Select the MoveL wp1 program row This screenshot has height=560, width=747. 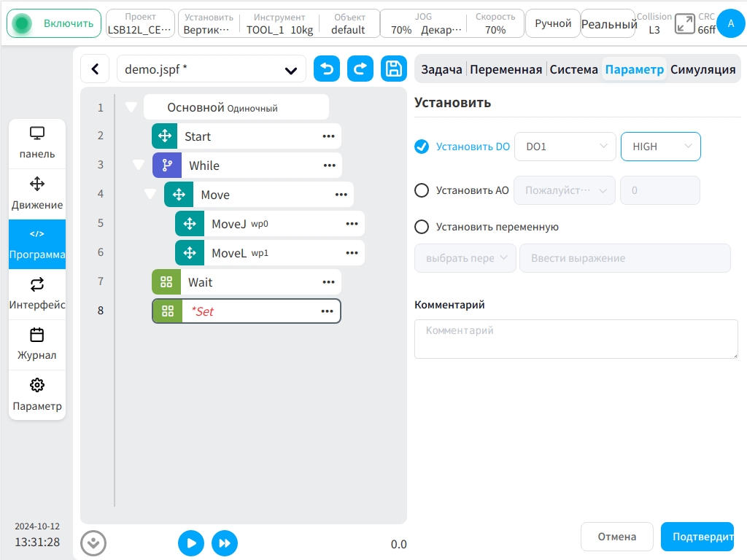[270, 252]
